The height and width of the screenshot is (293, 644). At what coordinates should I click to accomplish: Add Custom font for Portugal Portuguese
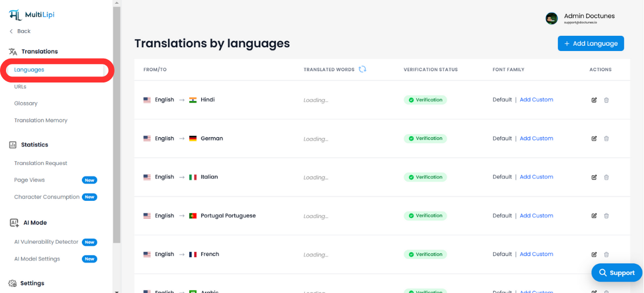click(x=537, y=215)
